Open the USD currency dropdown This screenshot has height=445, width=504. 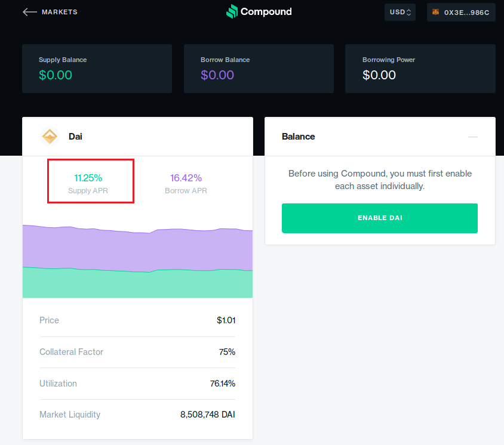point(400,12)
